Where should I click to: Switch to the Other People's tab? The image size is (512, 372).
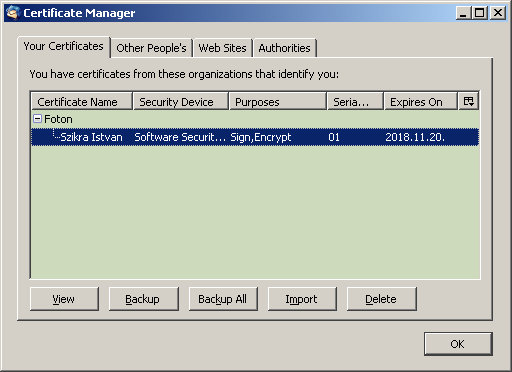(x=151, y=48)
